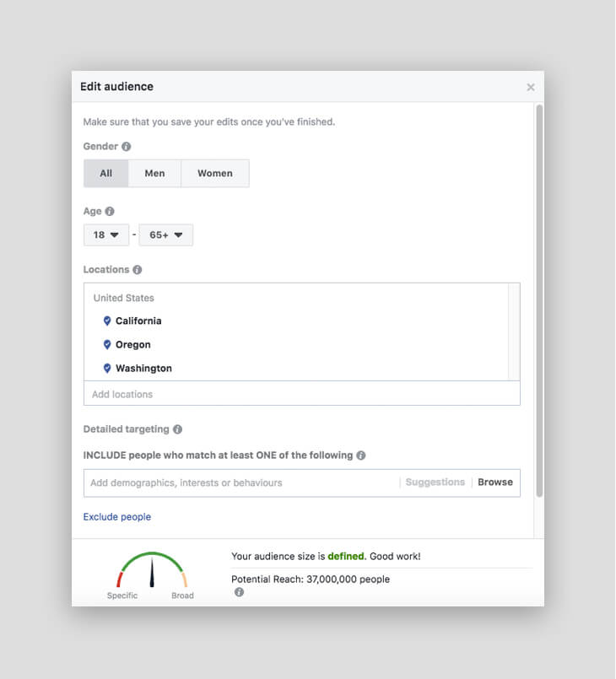The height and width of the screenshot is (679, 616).
Task: Click the Oregon location pin icon
Action: (107, 345)
